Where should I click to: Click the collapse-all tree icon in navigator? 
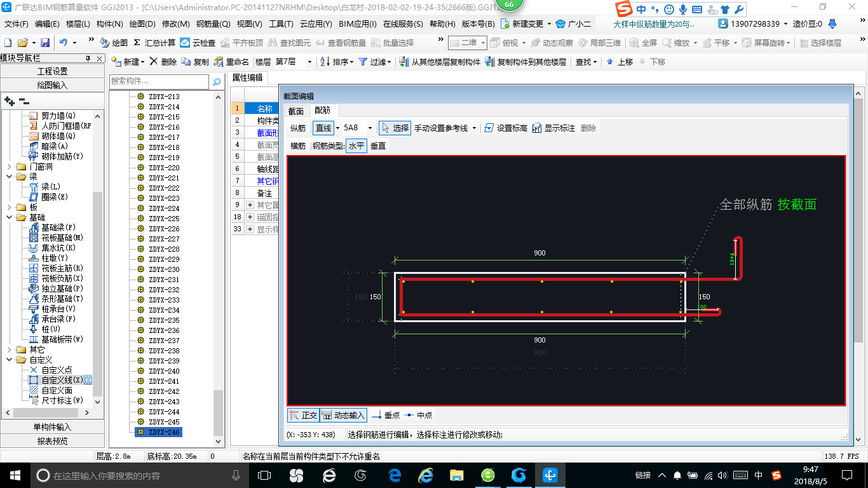pyautogui.click(x=24, y=100)
